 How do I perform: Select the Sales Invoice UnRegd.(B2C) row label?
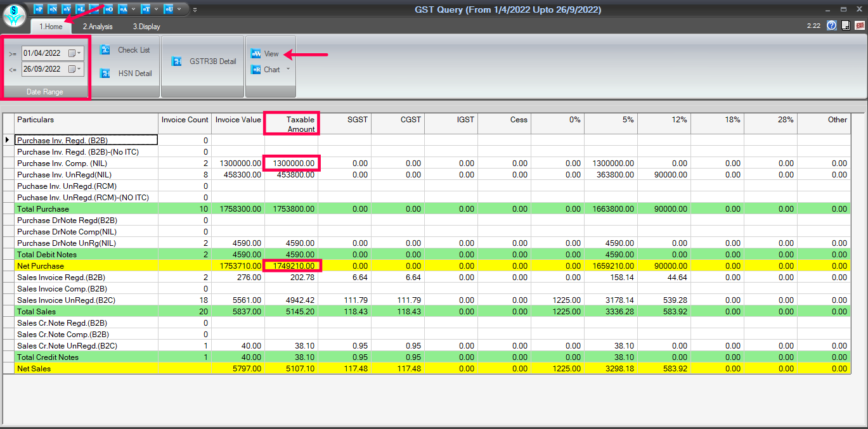pos(86,300)
